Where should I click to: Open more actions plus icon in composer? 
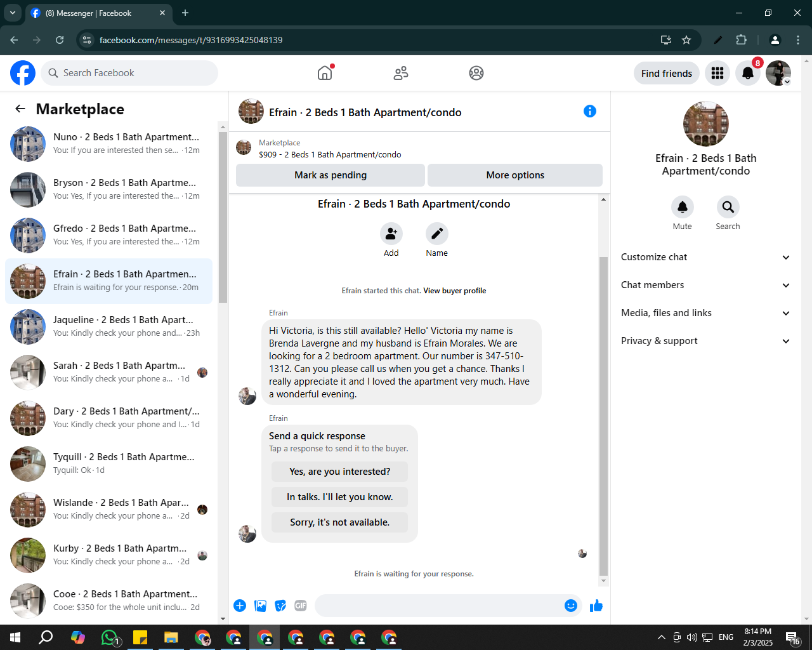[240, 606]
